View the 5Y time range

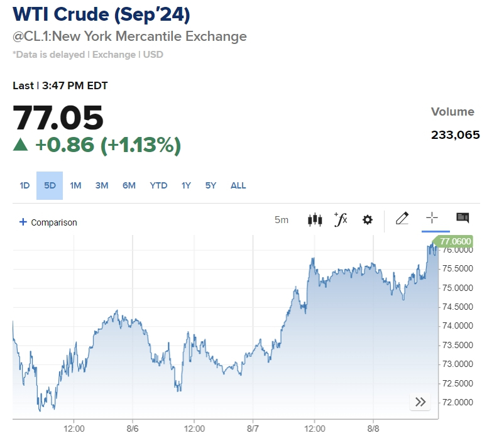click(x=211, y=185)
